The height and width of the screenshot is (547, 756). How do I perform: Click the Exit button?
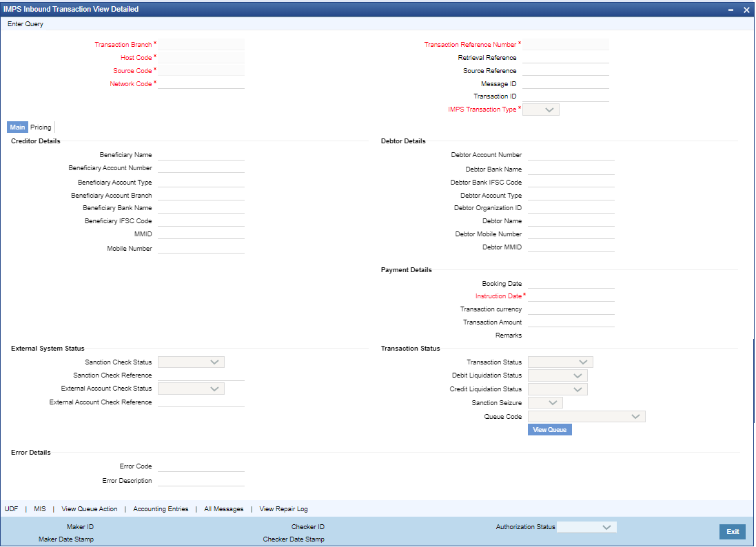pyautogui.click(x=733, y=532)
